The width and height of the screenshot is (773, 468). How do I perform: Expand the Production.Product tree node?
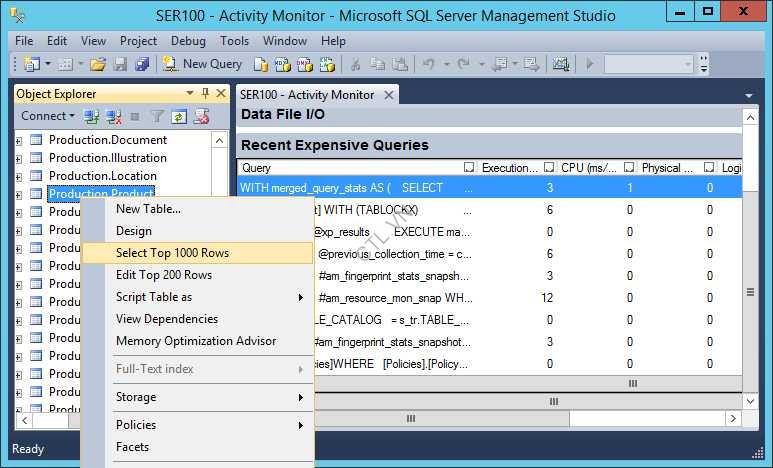pyautogui.click(x=19, y=195)
